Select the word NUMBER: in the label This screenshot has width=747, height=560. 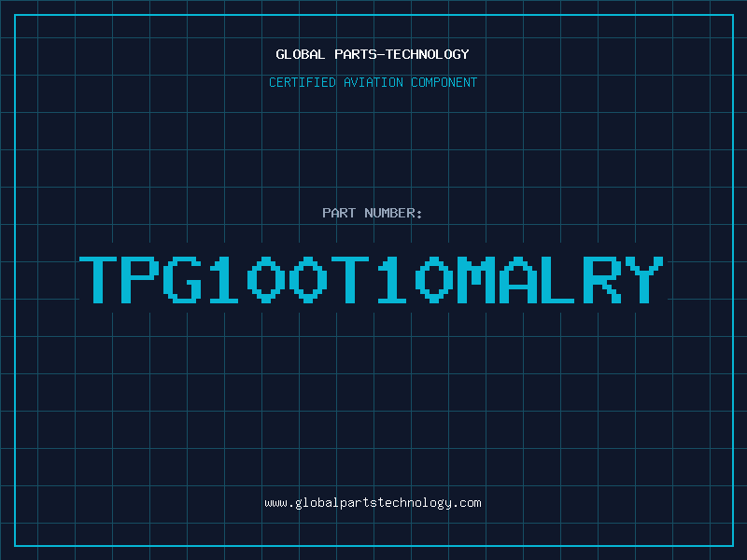pyautogui.click(x=392, y=213)
